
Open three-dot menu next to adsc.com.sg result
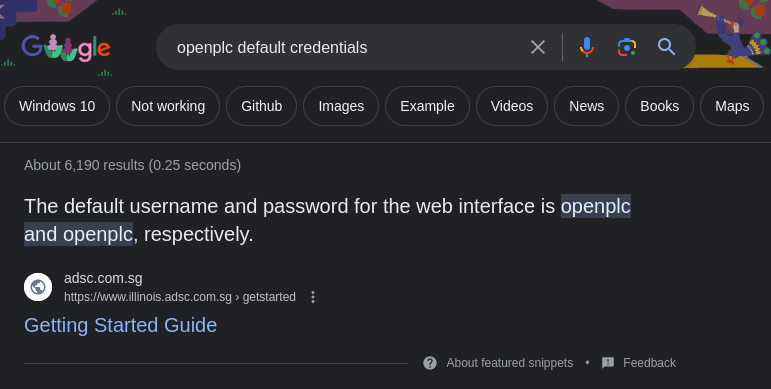313,297
